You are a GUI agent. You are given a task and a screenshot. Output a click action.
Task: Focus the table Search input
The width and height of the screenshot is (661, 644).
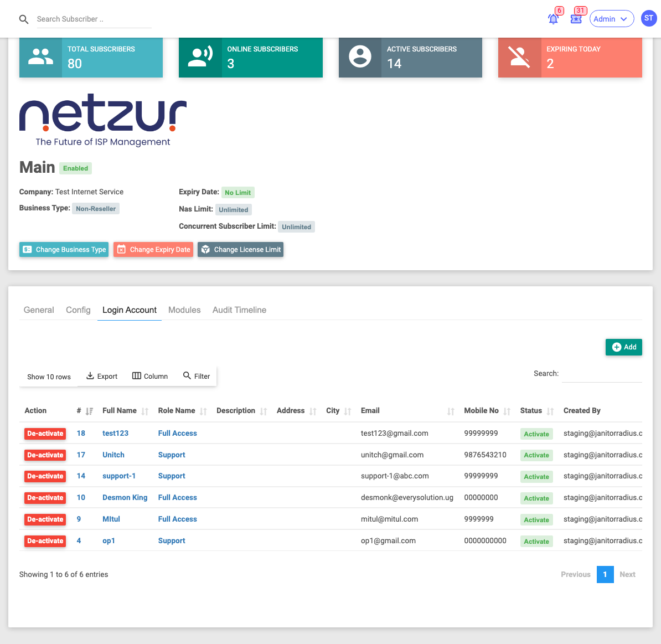pyautogui.click(x=602, y=374)
